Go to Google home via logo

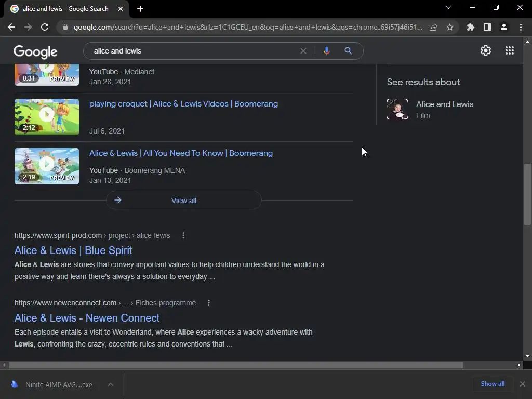pyautogui.click(x=35, y=51)
